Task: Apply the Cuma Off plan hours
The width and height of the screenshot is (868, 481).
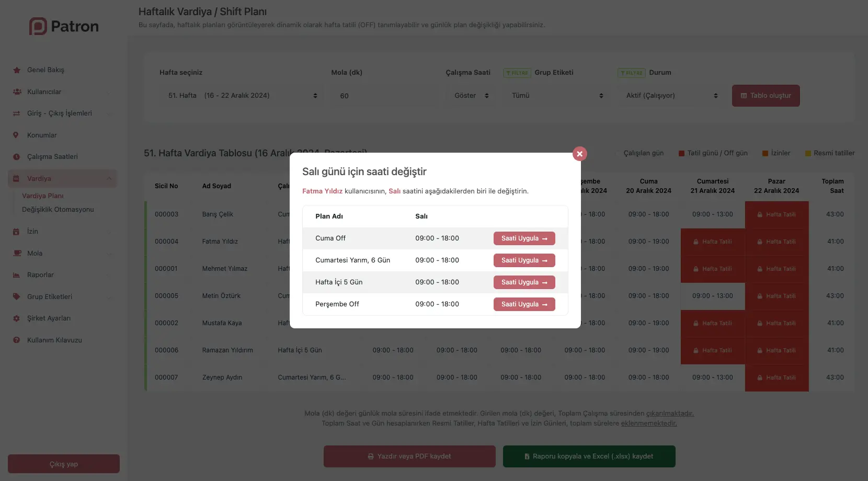Action: coord(524,238)
